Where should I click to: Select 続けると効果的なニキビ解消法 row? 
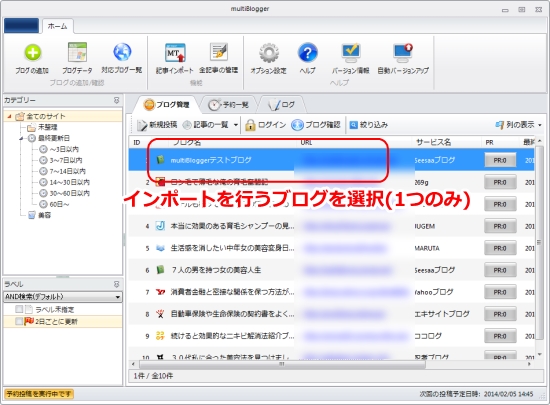(x=331, y=336)
